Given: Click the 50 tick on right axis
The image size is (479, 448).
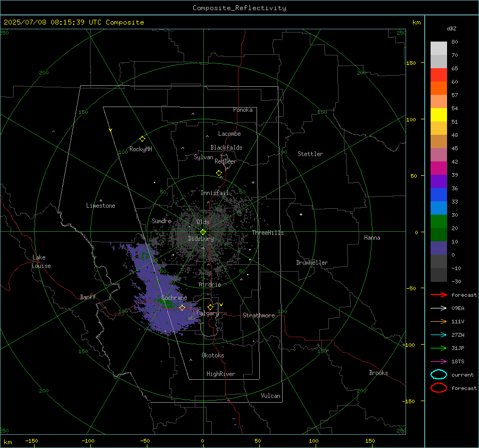Looking at the screenshot, I should tap(414, 176).
